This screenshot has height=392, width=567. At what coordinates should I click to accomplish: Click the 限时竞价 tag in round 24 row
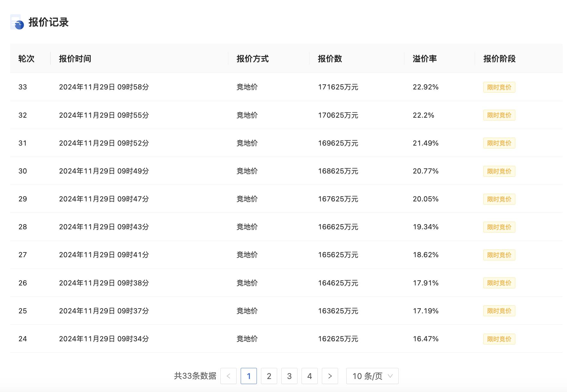tap(499, 339)
